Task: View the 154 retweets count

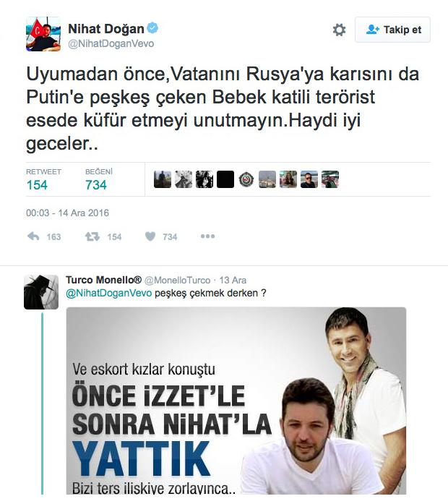Action: pyautogui.click(x=37, y=185)
